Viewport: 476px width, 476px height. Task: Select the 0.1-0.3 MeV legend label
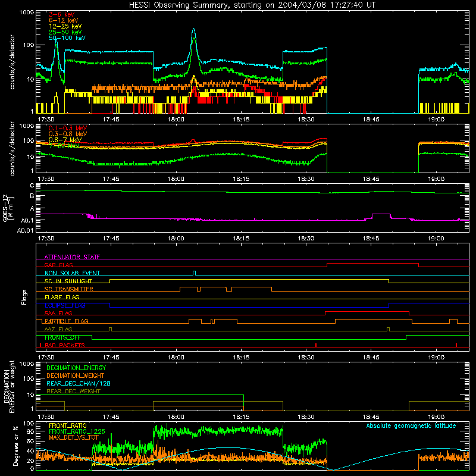click(x=68, y=128)
